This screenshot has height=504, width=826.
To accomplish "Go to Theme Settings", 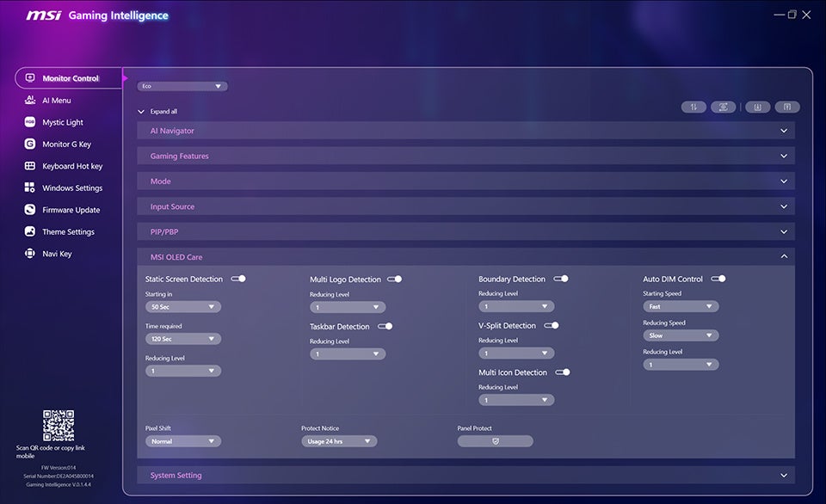I will (x=69, y=231).
